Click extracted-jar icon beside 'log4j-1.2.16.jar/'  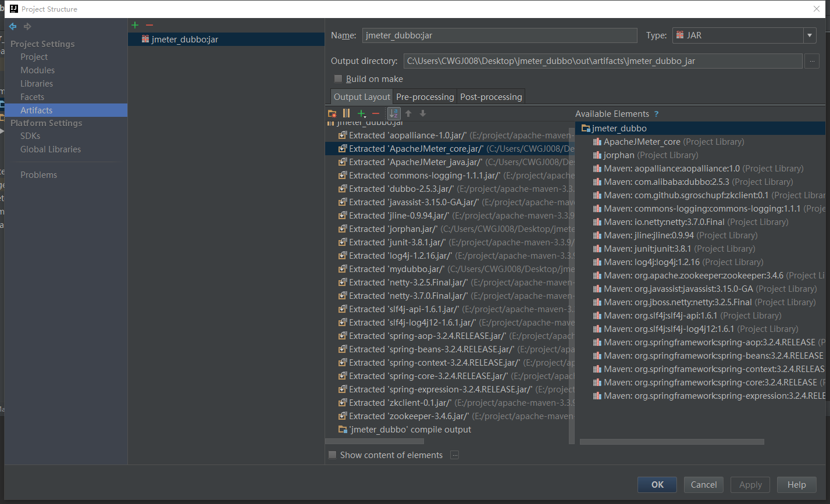click(x=343, y=256)
